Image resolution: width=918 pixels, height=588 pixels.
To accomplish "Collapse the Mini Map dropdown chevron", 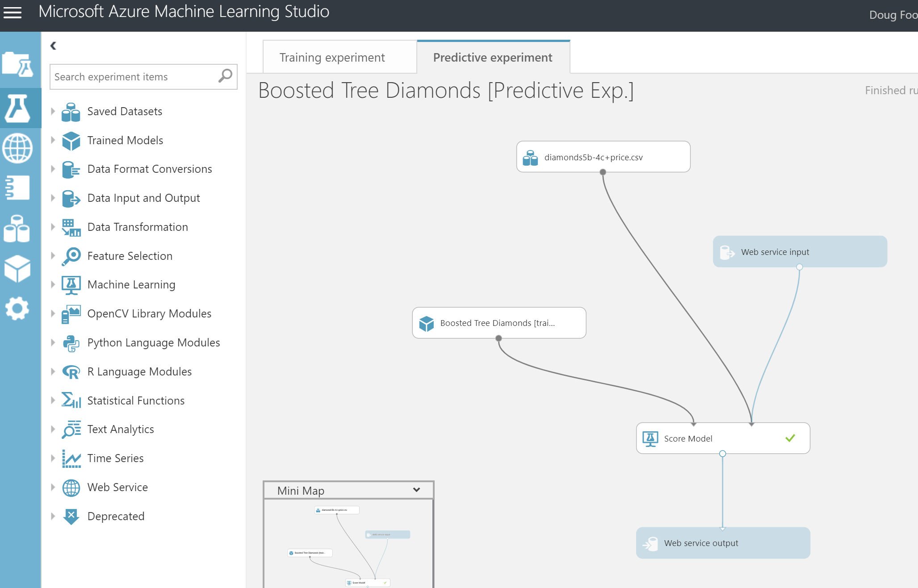I will [416, 490].
